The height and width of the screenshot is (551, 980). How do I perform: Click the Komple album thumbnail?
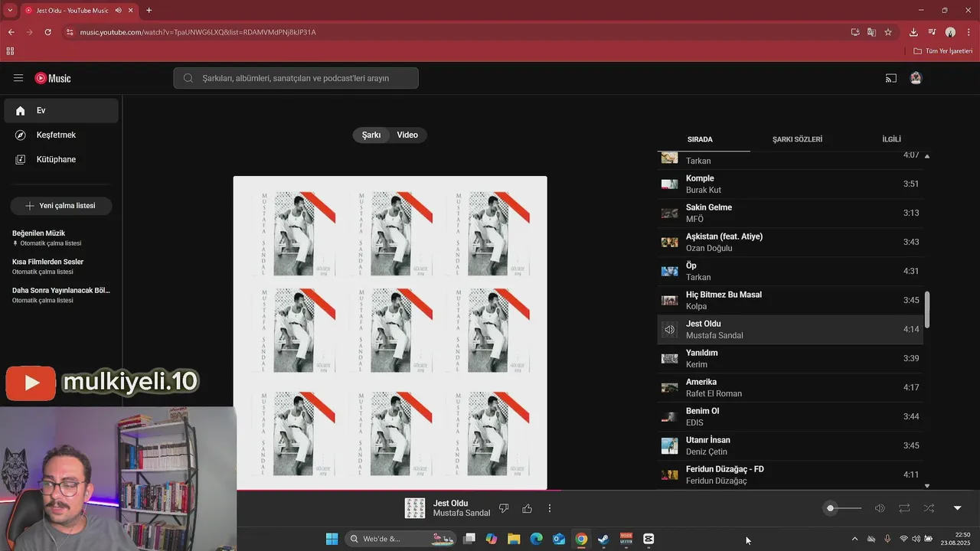point(670,184)
